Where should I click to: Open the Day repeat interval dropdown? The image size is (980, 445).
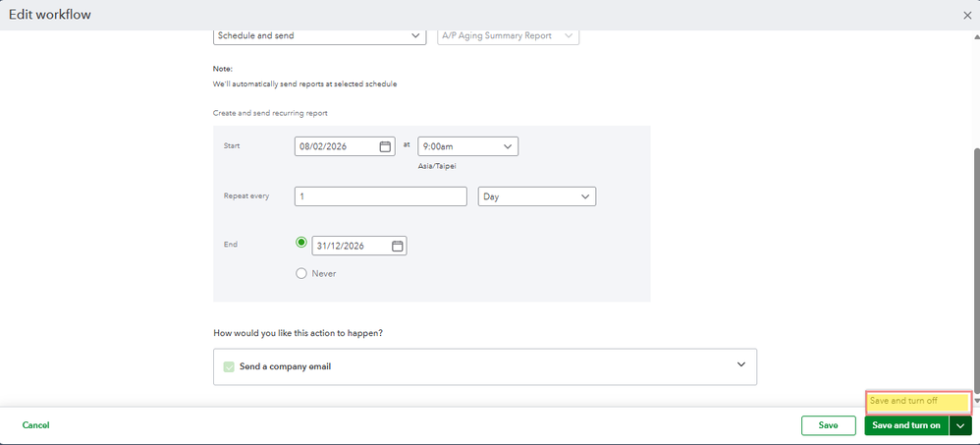(x=536, y=196)
